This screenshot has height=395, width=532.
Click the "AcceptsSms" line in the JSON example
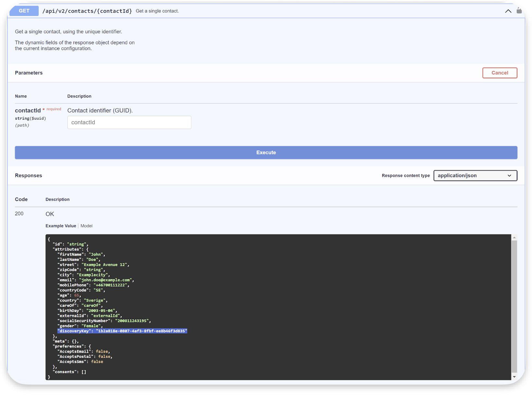point(80,362)
